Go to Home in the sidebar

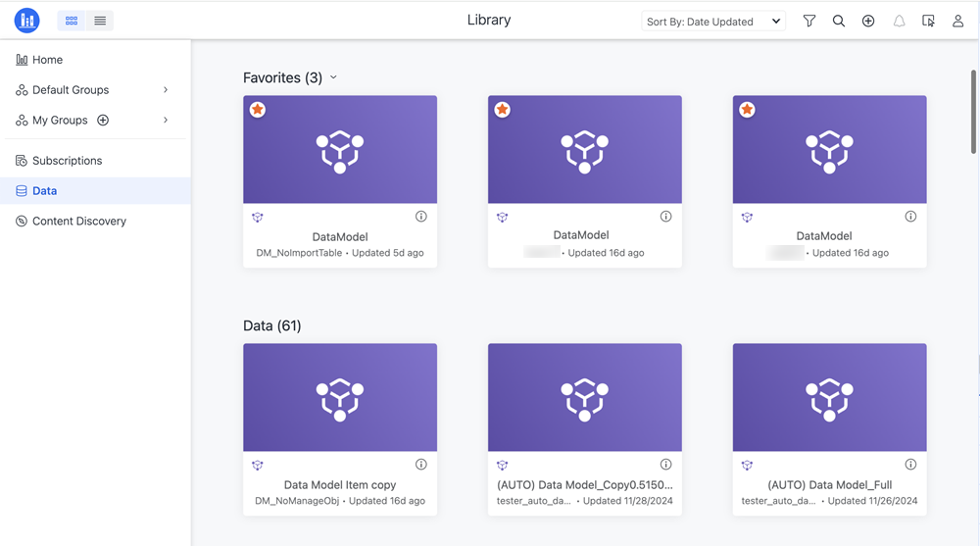pos(47,60)
